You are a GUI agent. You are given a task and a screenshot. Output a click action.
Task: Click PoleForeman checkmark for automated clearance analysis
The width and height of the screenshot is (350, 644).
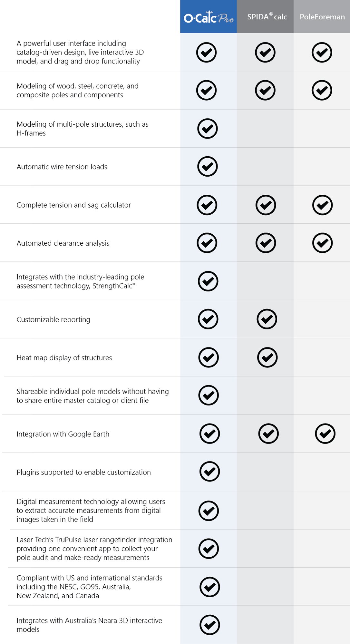pyautogui.click(x=322, y=243)
